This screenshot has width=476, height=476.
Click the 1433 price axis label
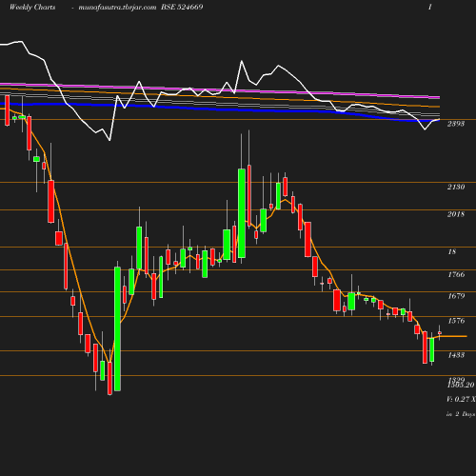(456, 355)
